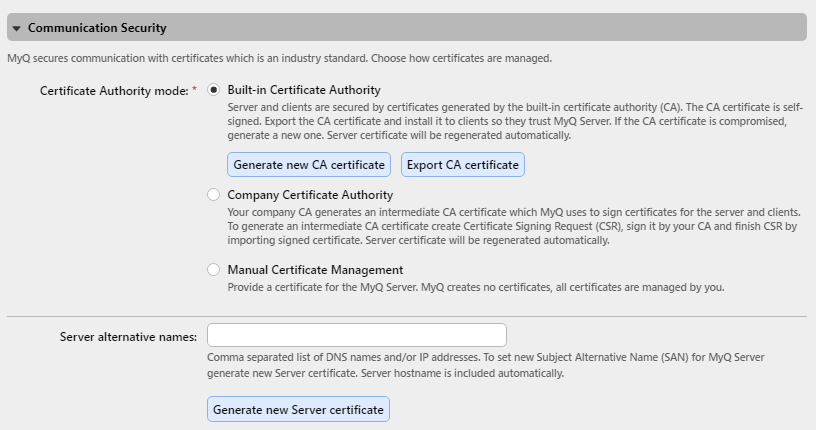Image resolution: width=816 pixels, height=430 pixels.
Task: Click the Built-in Certificate Authority label
Action: (304, 90)
